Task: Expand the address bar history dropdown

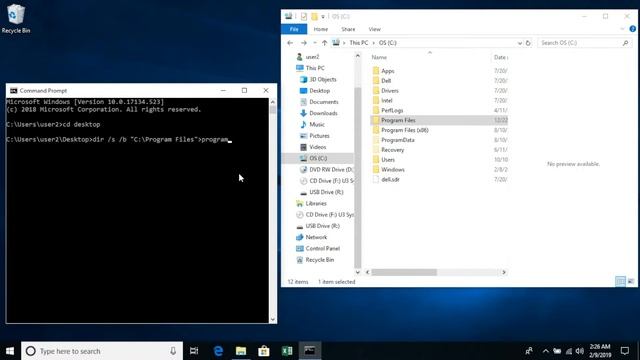Action: point(520,43)
